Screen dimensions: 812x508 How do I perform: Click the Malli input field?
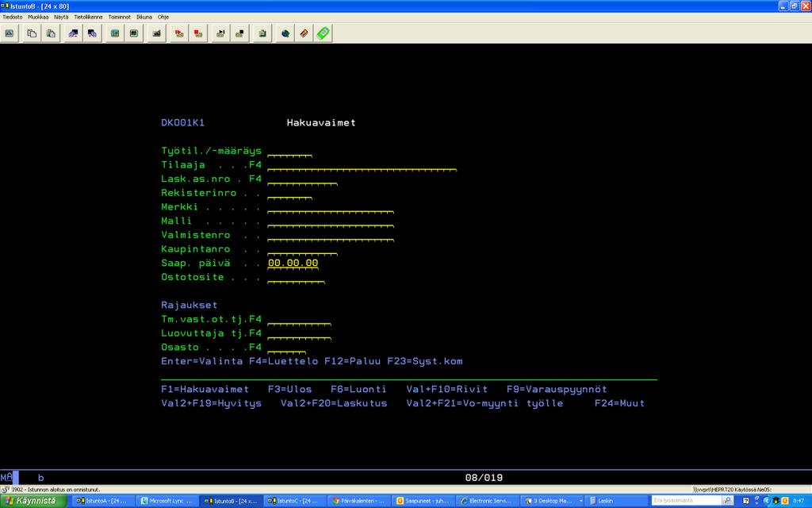click(331, 221)
